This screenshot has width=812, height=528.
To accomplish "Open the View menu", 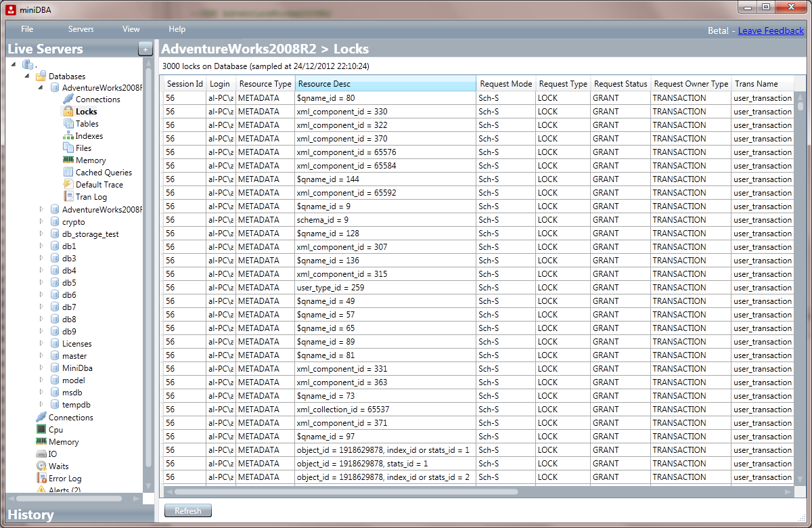I will coord(131,29).
